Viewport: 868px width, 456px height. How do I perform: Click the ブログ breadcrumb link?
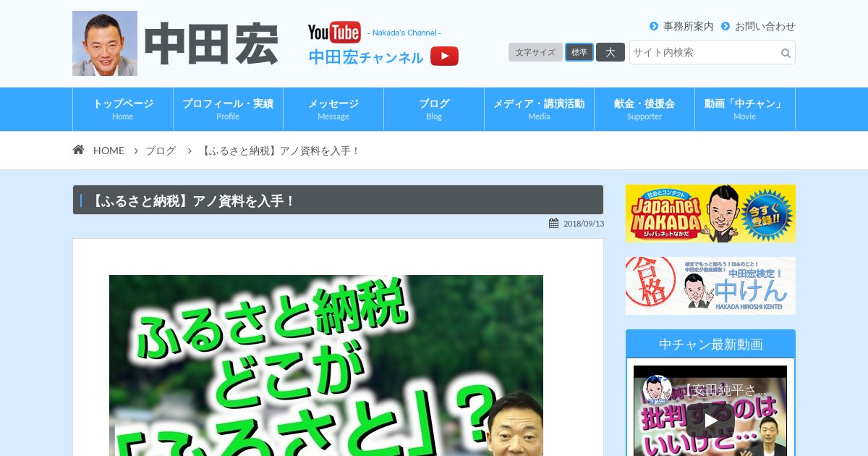pos(161,151)
